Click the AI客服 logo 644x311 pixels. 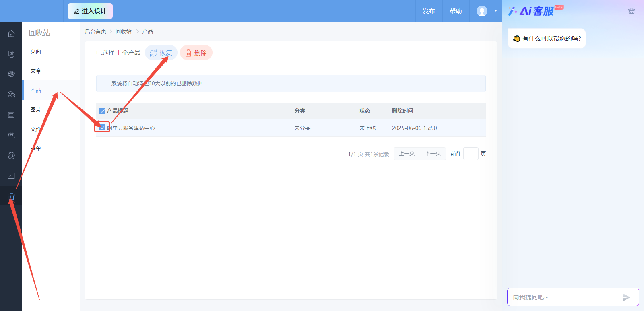535,11
